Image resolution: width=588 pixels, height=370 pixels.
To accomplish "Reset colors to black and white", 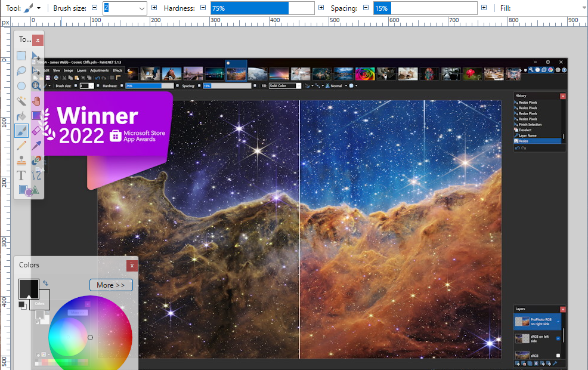I will pos(23,306).
